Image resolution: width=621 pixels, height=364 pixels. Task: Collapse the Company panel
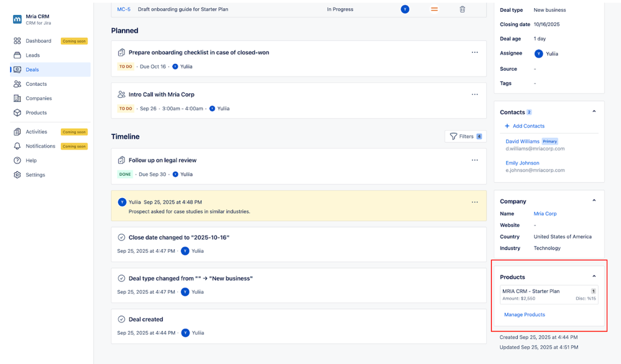pos(594,201)
